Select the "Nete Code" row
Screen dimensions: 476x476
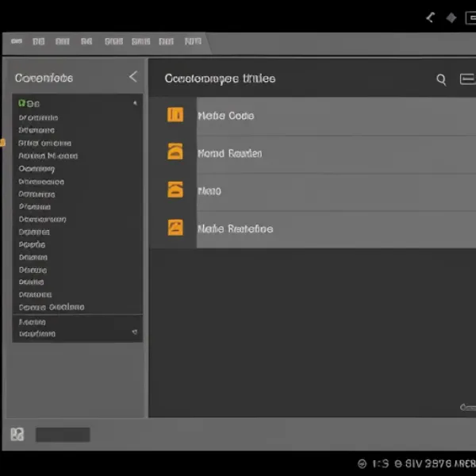point(336,116)
